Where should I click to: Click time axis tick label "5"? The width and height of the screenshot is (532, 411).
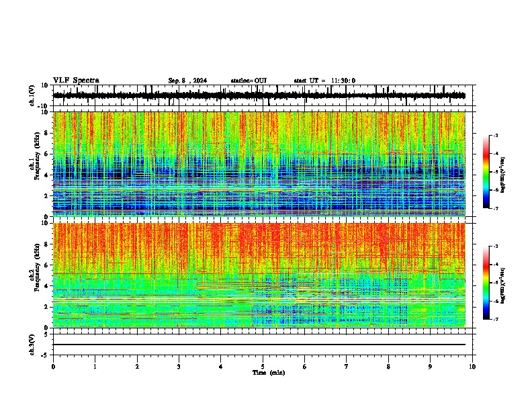pyautogui.click(x=263, y=367)
